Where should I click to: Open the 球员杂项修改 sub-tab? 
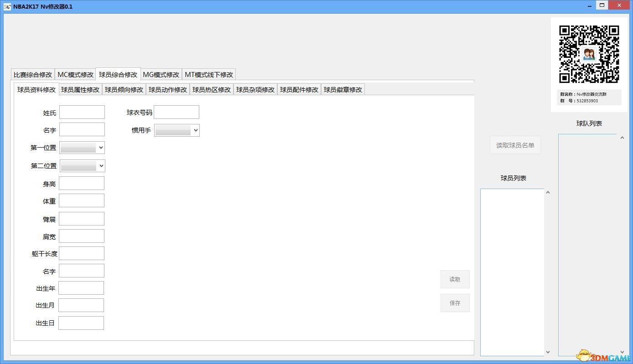coord(255,90)
